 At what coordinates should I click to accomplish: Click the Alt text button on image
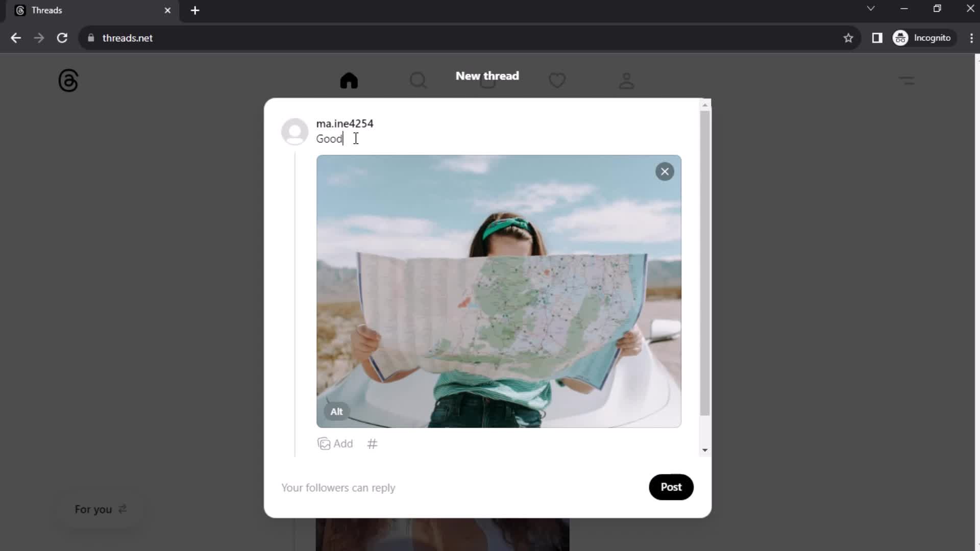[x=336, y=412]
